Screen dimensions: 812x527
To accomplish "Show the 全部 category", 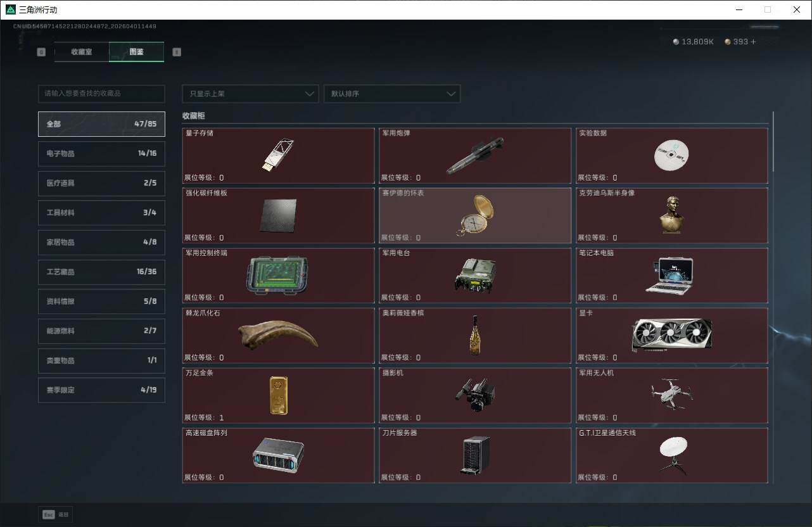I will [x=101, y=124].
